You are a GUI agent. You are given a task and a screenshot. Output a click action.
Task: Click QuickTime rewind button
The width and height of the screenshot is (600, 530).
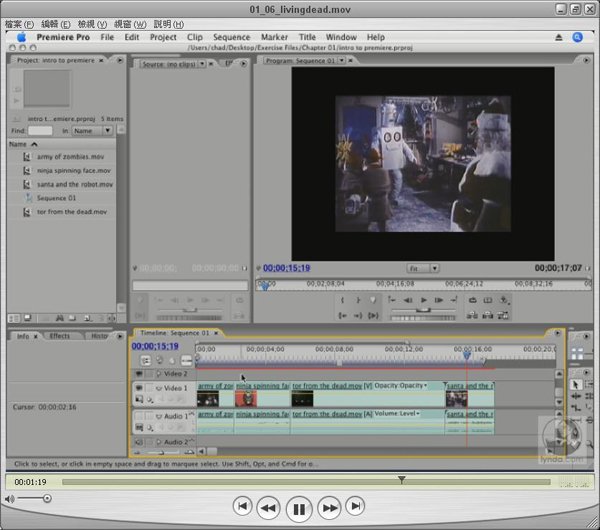tap(268, 508)
